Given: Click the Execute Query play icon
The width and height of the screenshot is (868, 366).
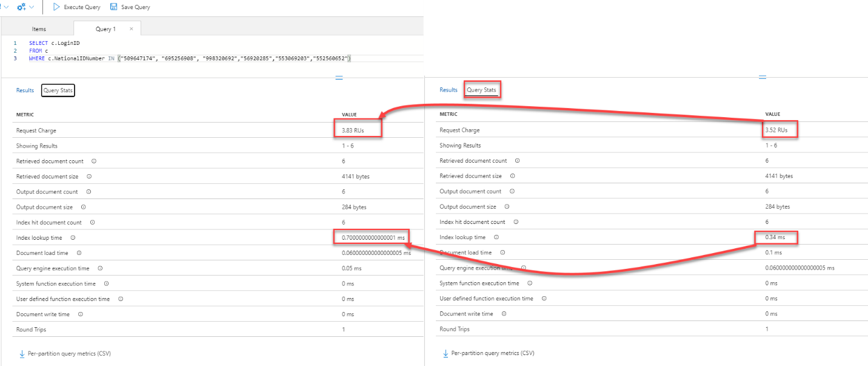Looking at the screenshot, I should click(x=56, y=7).
